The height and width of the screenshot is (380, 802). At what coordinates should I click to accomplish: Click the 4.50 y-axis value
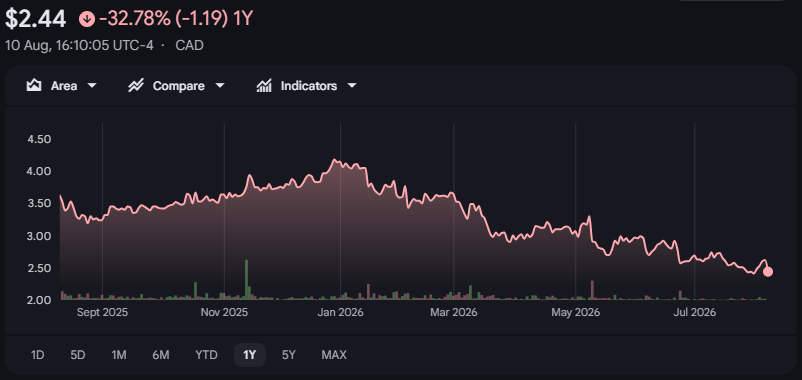pos(39,139)
